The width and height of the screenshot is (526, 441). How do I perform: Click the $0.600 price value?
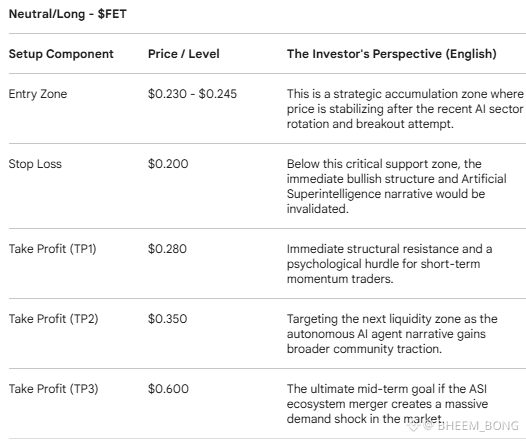[x=168, y=389]
